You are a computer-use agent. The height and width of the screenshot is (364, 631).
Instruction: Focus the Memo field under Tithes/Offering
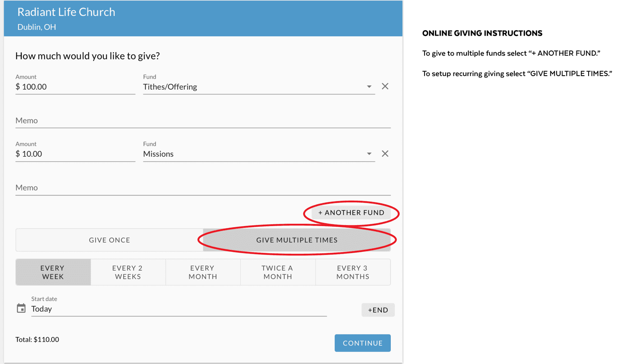[x=203, y=120]
